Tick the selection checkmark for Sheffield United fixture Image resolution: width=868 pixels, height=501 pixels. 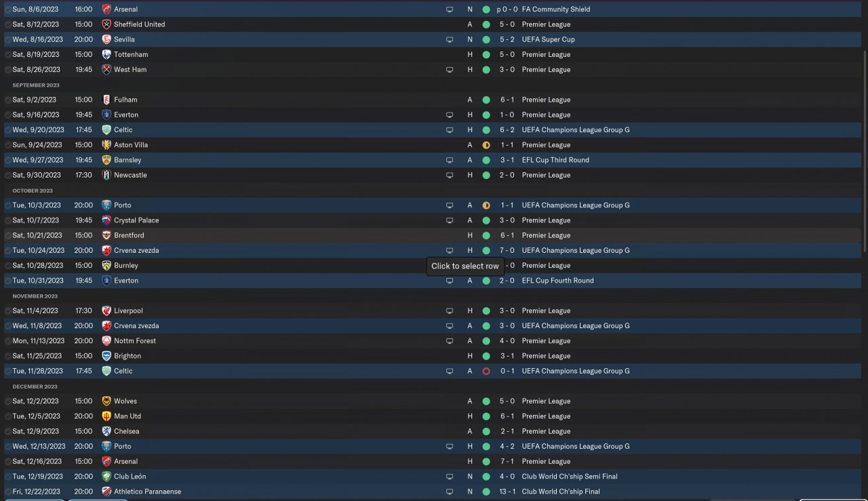tap(7, 24)
